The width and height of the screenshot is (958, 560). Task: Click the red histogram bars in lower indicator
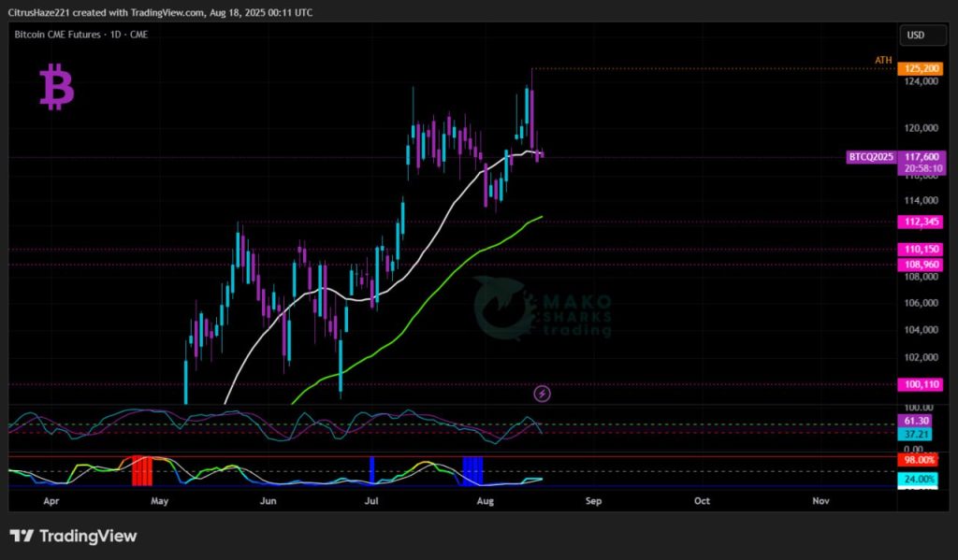(141, 470)
